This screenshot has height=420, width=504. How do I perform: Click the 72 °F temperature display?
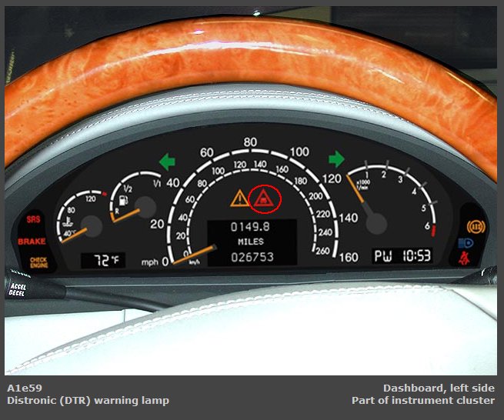103,260
